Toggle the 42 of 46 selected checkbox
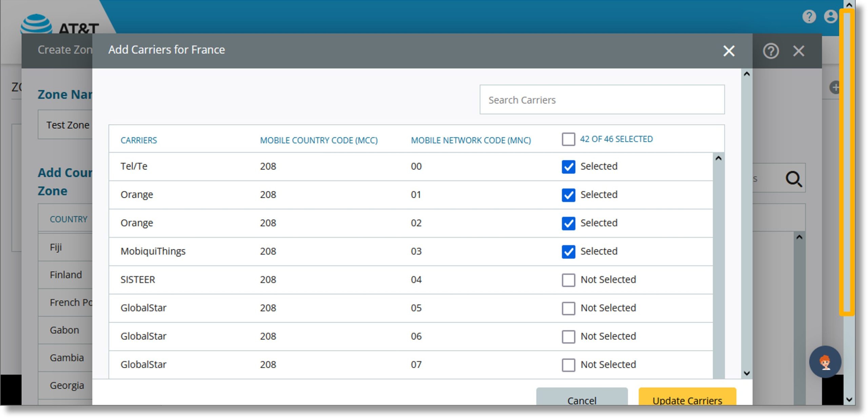The width and height of the screenshot is (868, 418). point(568,139)
